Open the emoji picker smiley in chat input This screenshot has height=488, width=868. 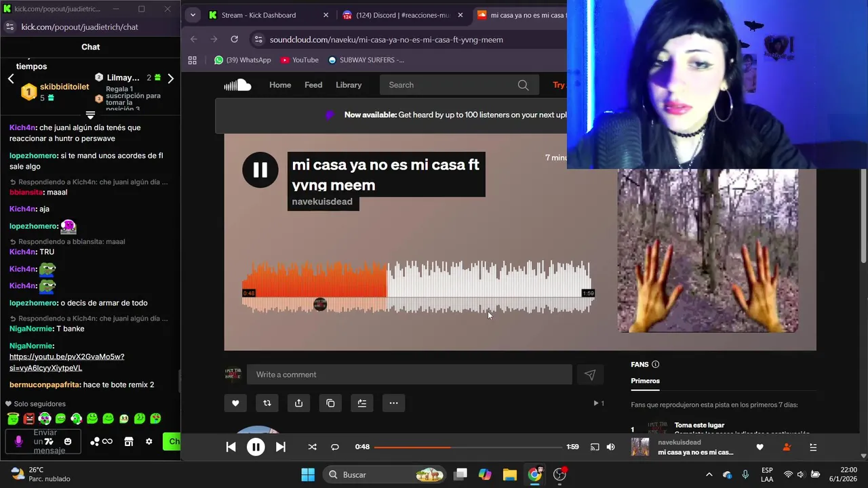[68, 441]
